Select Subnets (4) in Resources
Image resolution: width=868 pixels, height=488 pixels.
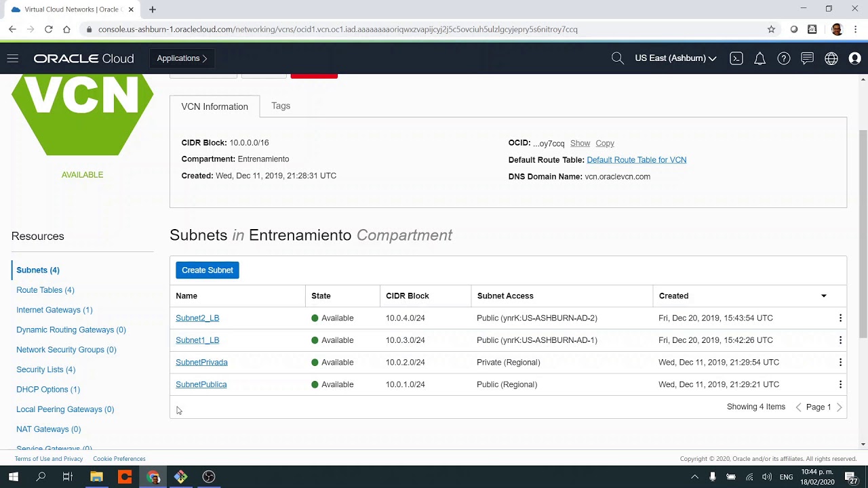pos(38,270)
